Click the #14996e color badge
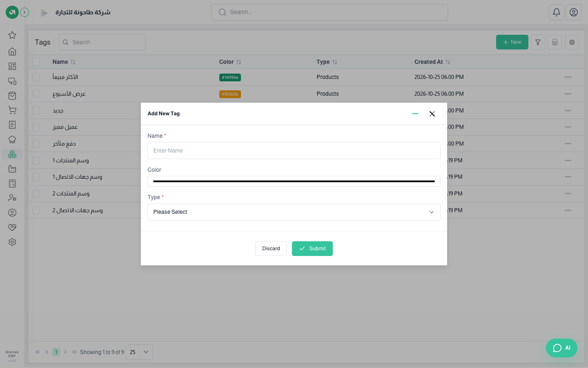This screenshot has height=368, width=588. click(230, 77)
